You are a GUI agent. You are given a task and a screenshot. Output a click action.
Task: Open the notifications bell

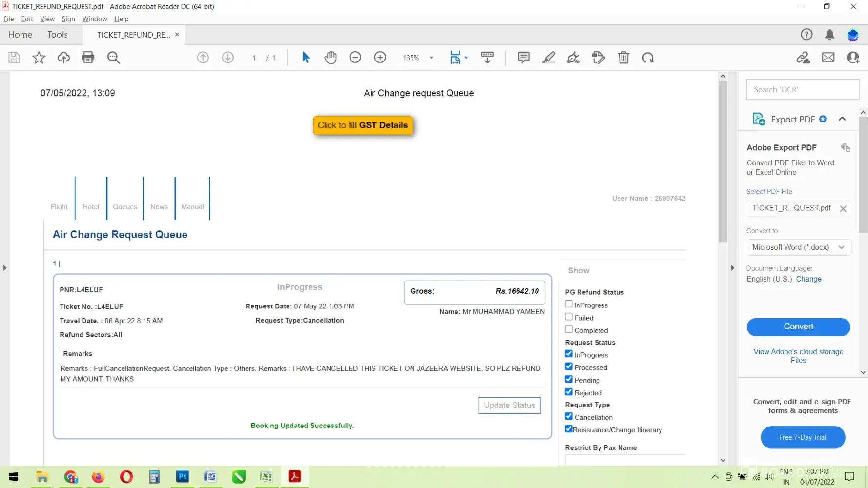click(x=829, y=35)
